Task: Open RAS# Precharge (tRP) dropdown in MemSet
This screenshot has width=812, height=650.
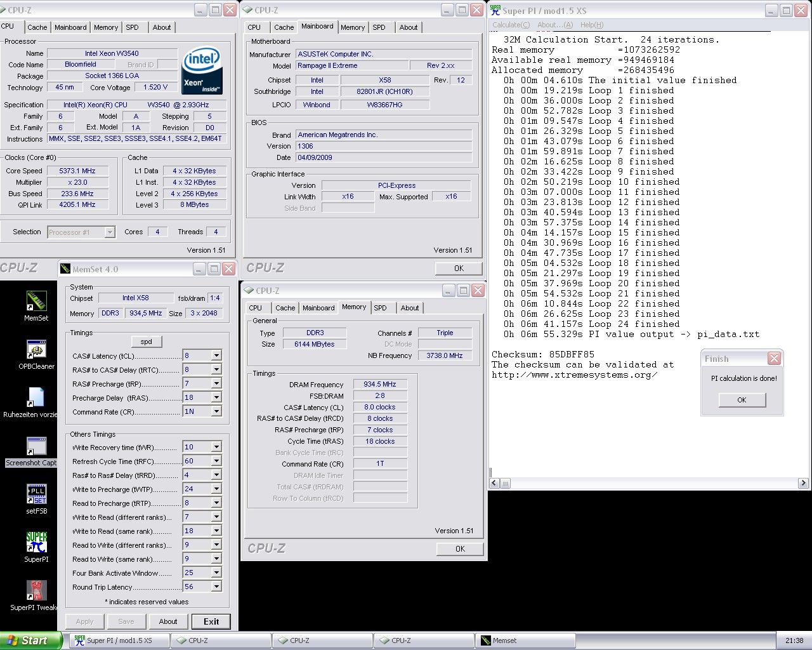Action: tap(216, 383)
